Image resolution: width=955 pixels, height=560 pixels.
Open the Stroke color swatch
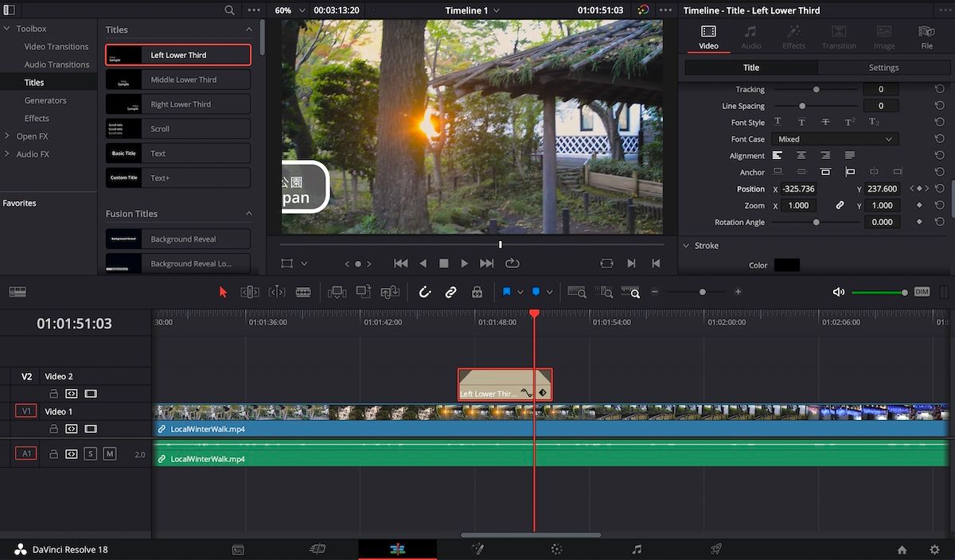786,265
